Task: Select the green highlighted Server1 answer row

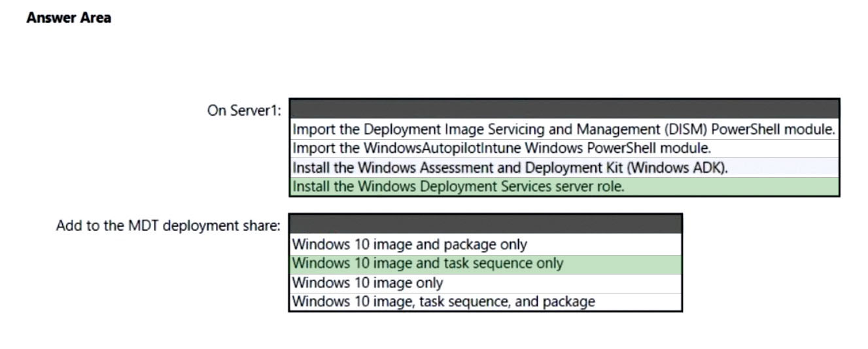Action: coord(564,186)
